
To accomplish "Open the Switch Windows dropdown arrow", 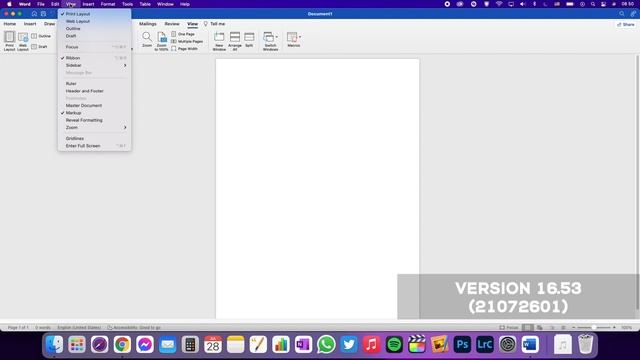I will 277,37.
